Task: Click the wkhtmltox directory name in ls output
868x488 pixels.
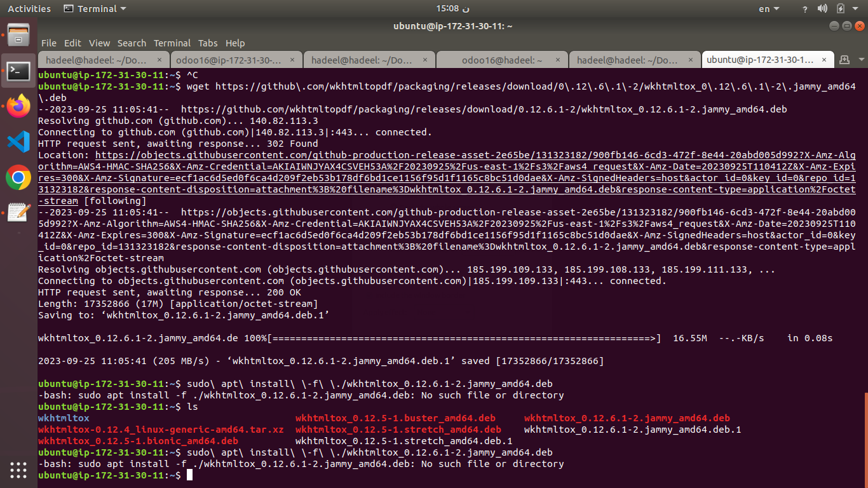Action: click(x=64, y=418)
